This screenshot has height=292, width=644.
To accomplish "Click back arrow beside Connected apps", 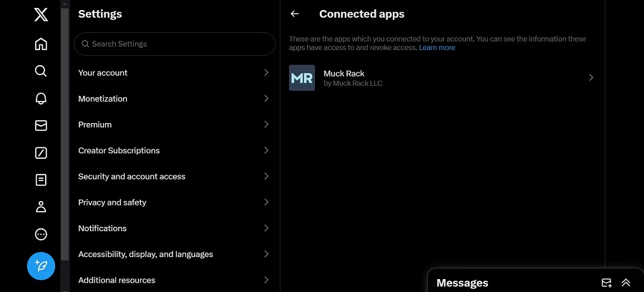I will click(x=294, y=14).
